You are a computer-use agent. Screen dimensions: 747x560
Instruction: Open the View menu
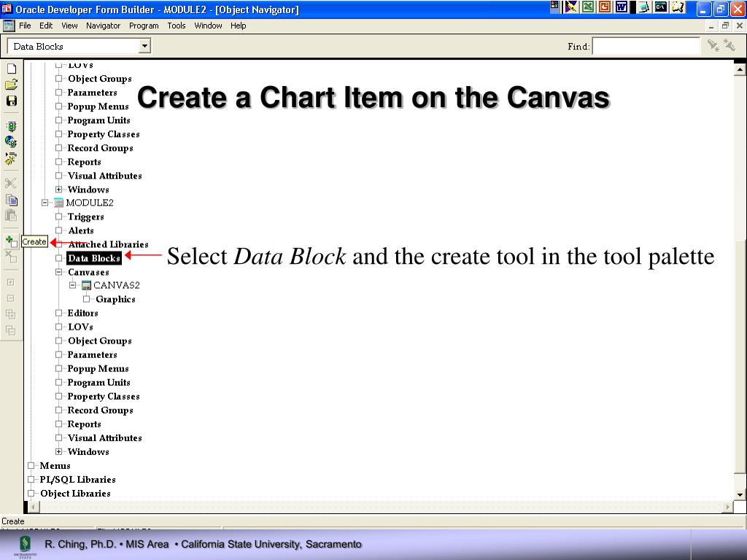[69, 26]
